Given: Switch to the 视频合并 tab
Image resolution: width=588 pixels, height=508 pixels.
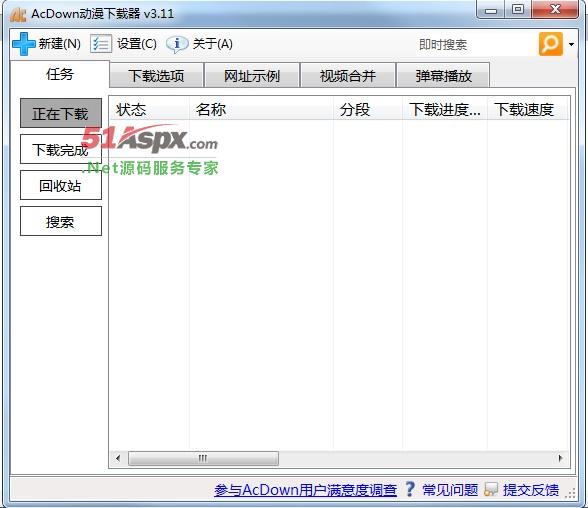Looking at the screenshot, I should tap(348, 76).
